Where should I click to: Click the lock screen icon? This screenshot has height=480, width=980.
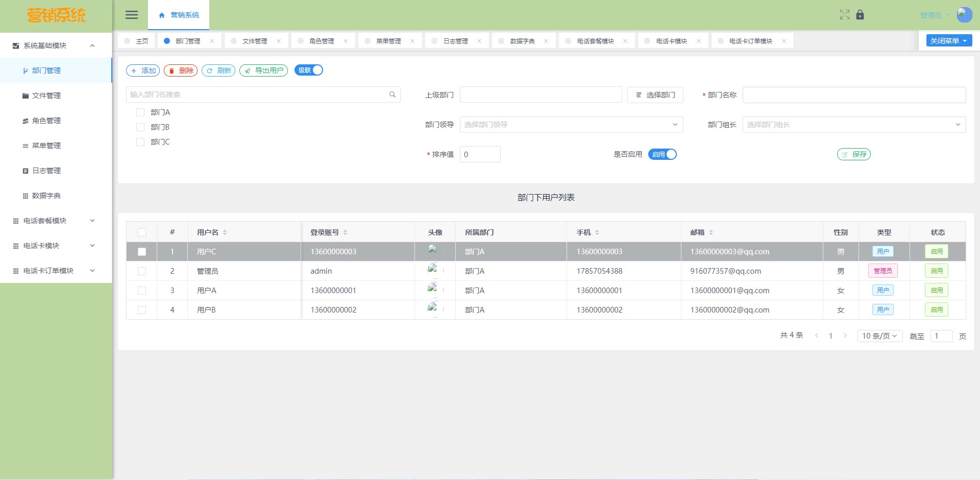[860, 15]
